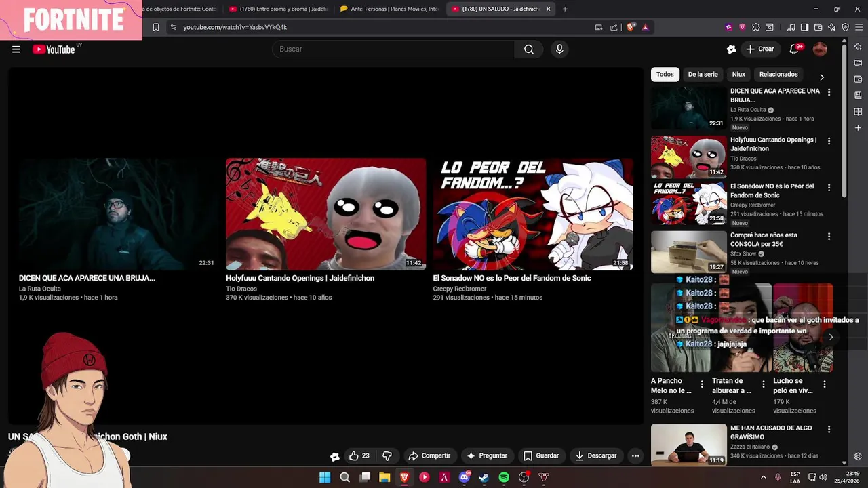This screenshot has height=488, width=868.
Task: Open options for short 'A Pancho Melo no le'
Action: (702, 384)
